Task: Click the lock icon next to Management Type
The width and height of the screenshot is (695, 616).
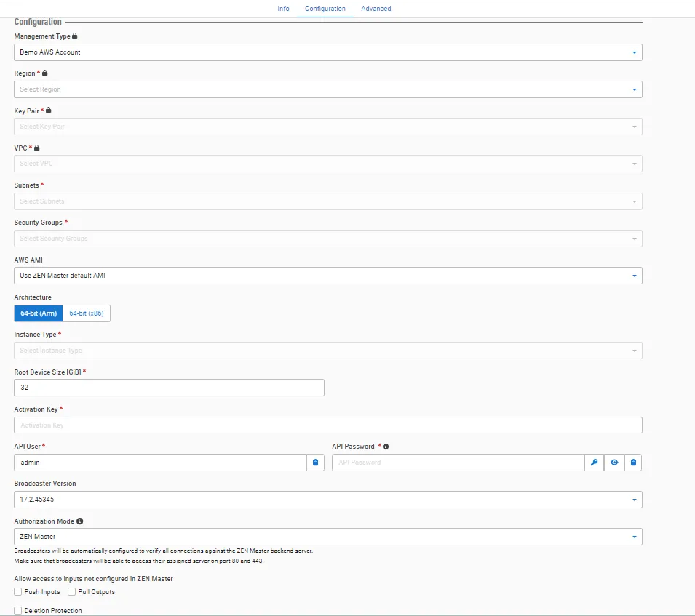Action: pos(74,36)
